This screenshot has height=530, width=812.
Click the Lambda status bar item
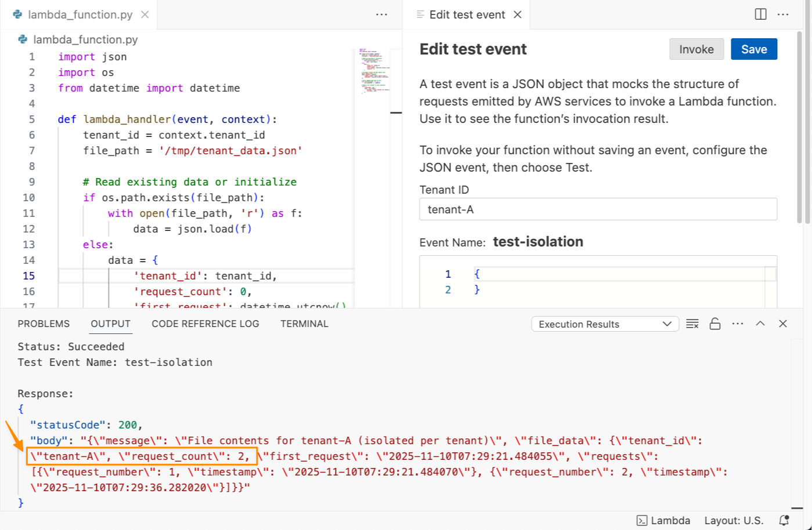click(663, 520)
